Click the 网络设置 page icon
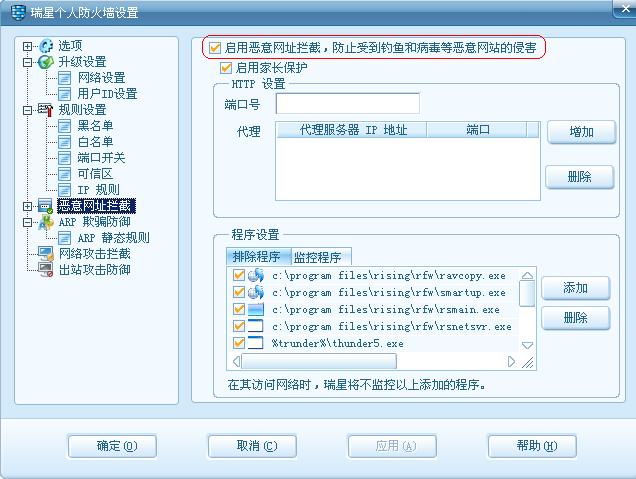Screen dimensions: 636x479 point(64,78)
